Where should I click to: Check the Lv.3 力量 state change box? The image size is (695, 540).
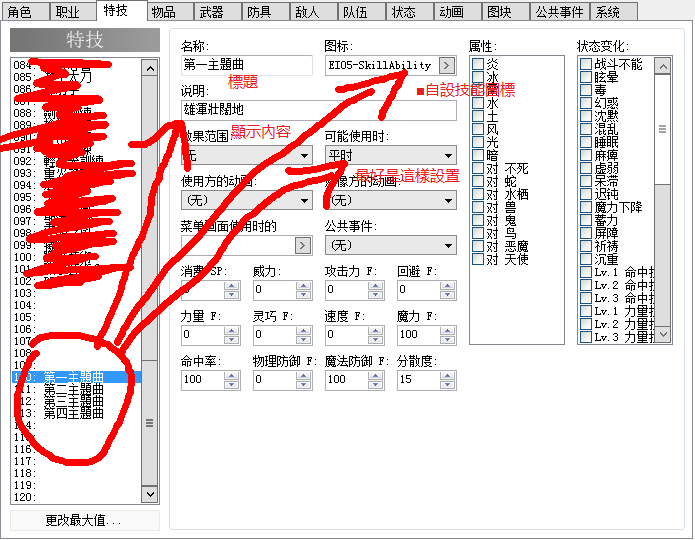(586, 336)
